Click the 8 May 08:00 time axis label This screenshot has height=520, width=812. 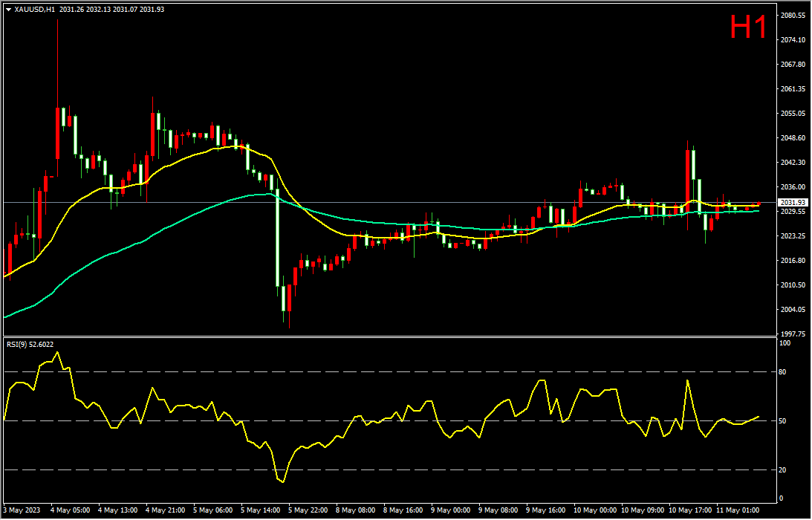coord(356,510)
